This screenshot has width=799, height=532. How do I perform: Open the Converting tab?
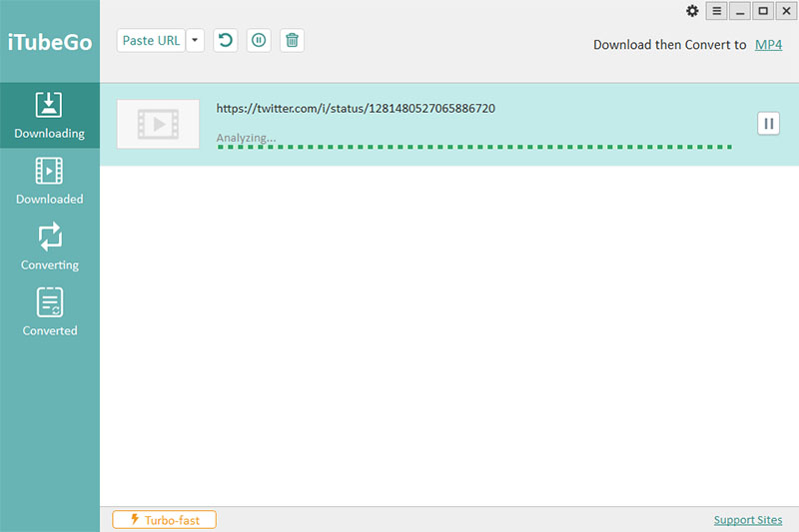click(x=49, y=247)
